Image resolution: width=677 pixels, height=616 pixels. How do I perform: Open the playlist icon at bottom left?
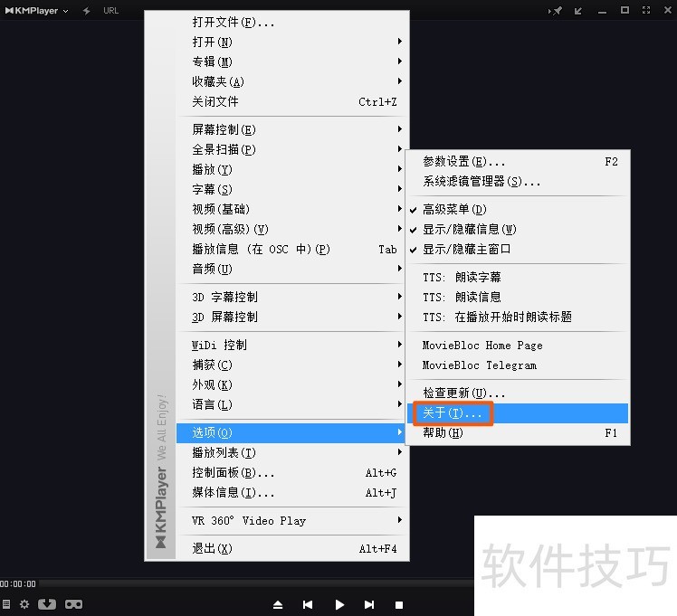point(6,604)
